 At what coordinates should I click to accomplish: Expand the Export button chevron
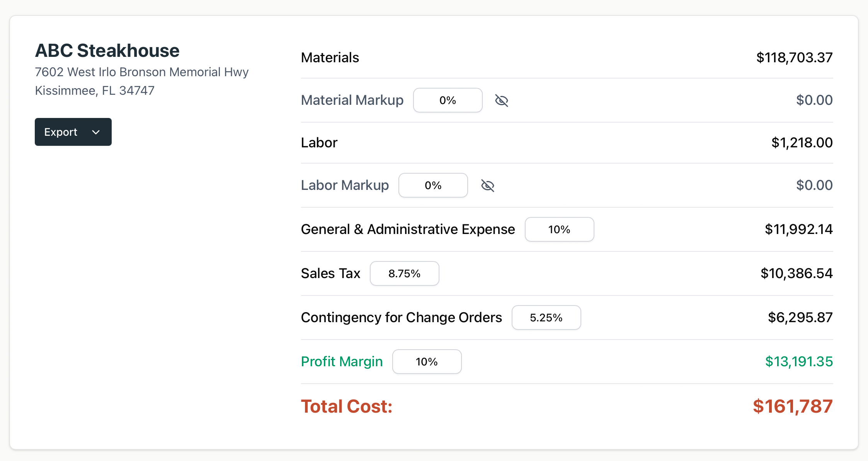[95, 132]
